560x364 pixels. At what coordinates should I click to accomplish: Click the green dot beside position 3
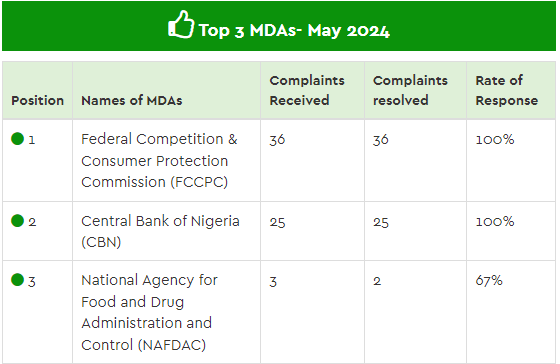pyautogui.click(x=18, y=280)
